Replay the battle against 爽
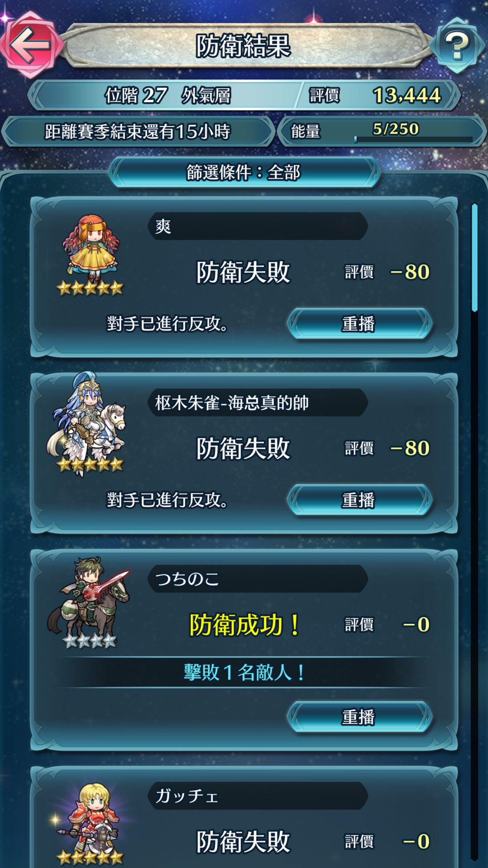This screenshot has width=488, height=868. 359,324
